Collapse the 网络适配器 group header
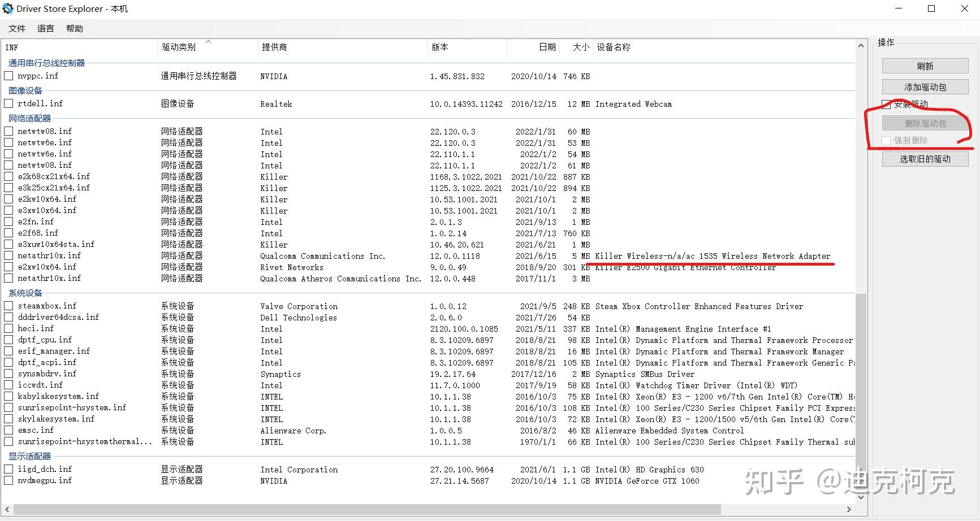Screen dimensions: 980x521 pos(29,118)
